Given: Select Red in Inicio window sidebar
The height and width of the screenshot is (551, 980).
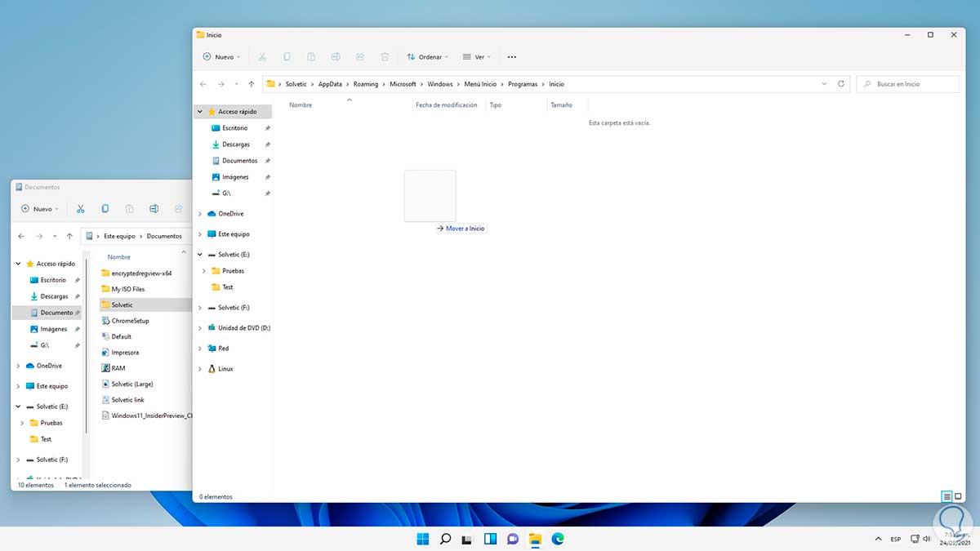Looking at the screenshot, I should click(x=223, y=349).
